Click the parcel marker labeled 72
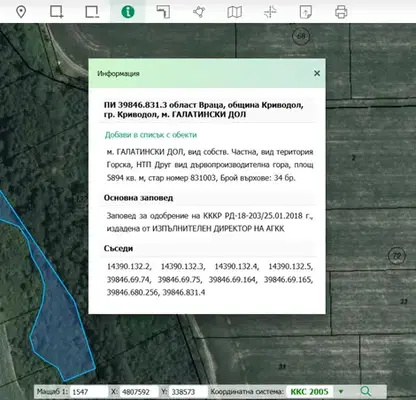 pos(397,256)
